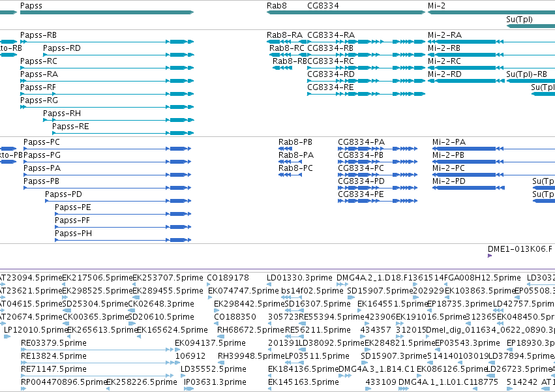Image resolution: width=555 pixels, height=392 pixels.
Task: Click EST CO189178
Action: pyautogui.click(x=228, y=278)
